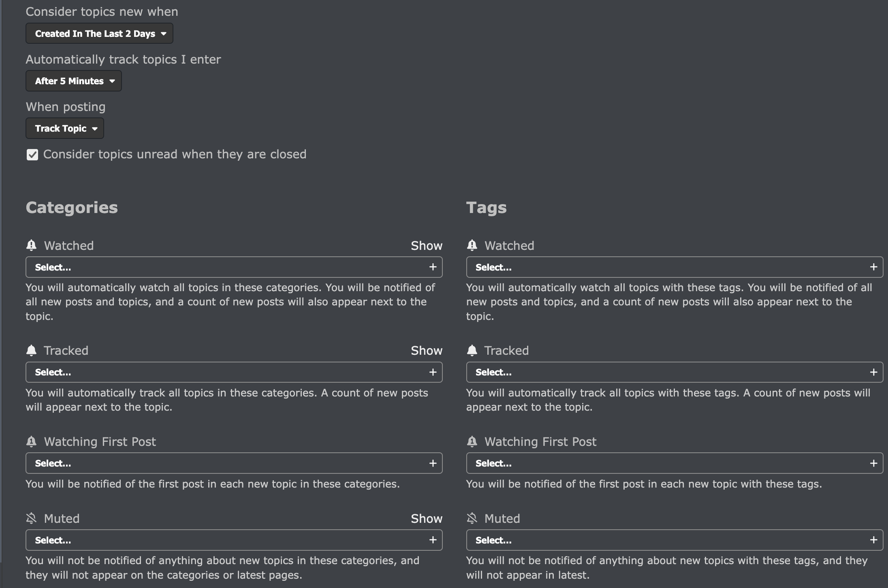Click the plus icon in Tags Tracked selector

point(873,372)
